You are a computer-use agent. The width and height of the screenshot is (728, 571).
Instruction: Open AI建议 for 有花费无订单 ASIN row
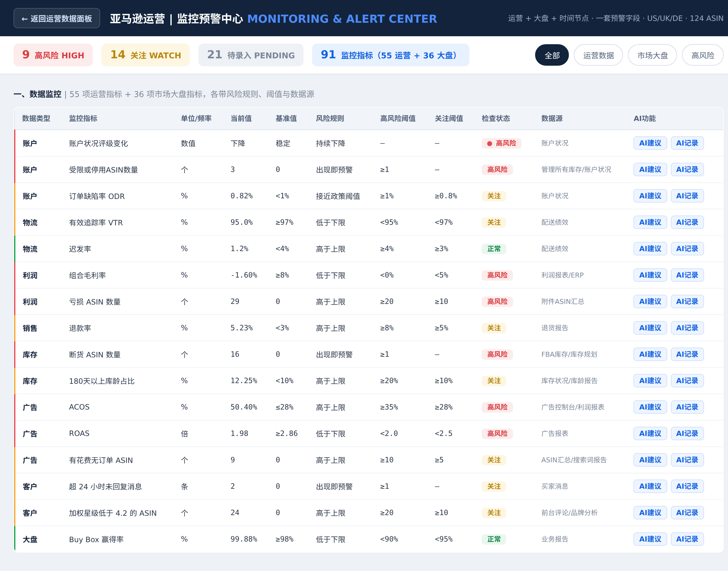coord(650,460)
